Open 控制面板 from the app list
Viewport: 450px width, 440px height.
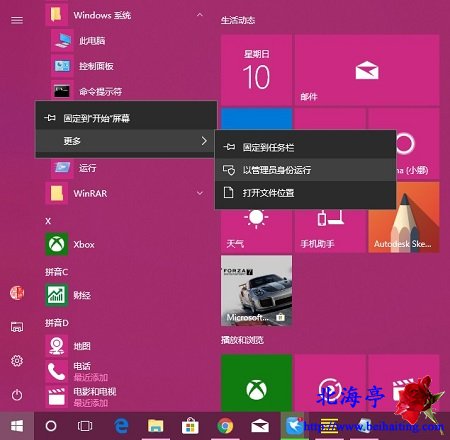point(127,66)
